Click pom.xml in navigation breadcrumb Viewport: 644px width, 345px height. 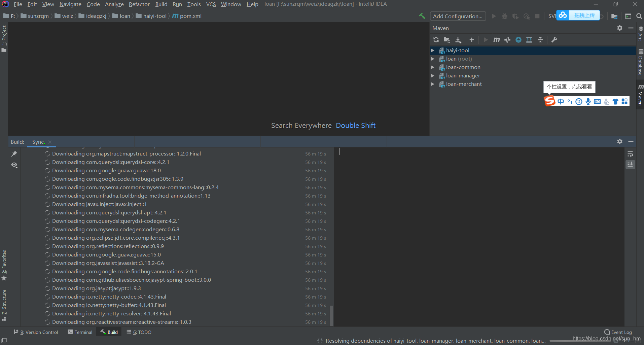coord(187,16)
